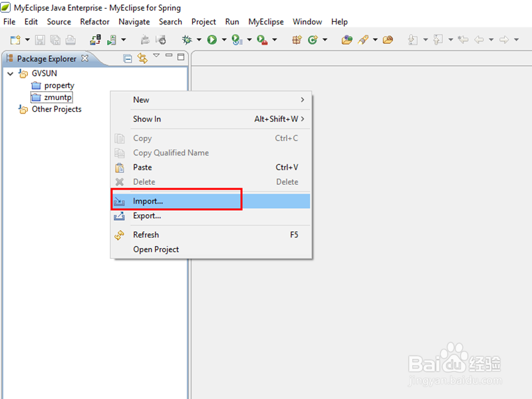The height and width of the screenshot is (399, 532).
Task: Click the New Java Package icon
Action: (297, 40)
